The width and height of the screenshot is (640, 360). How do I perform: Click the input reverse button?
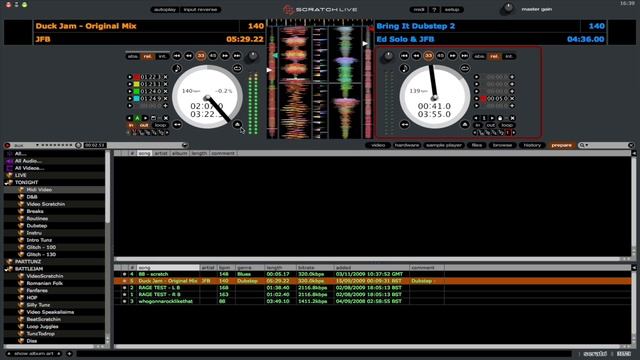point(200,9)
